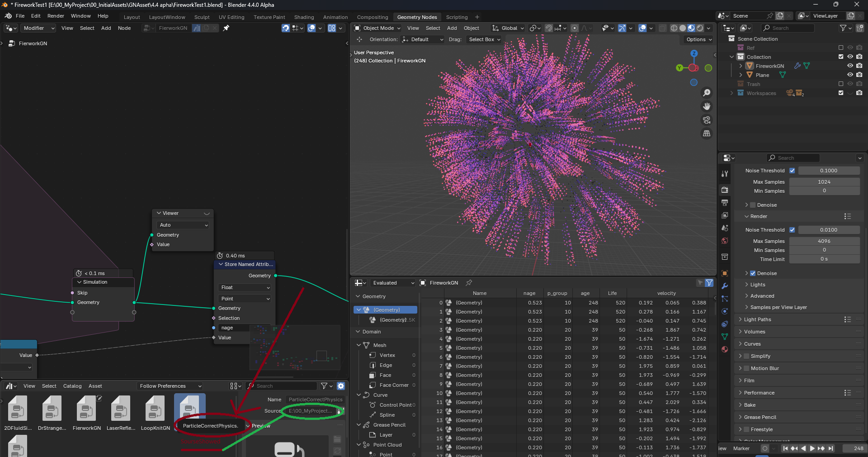Toggle the Simplify checkbox
The width and height of the screenshot is (868, 457).
(x=747, y=356)
